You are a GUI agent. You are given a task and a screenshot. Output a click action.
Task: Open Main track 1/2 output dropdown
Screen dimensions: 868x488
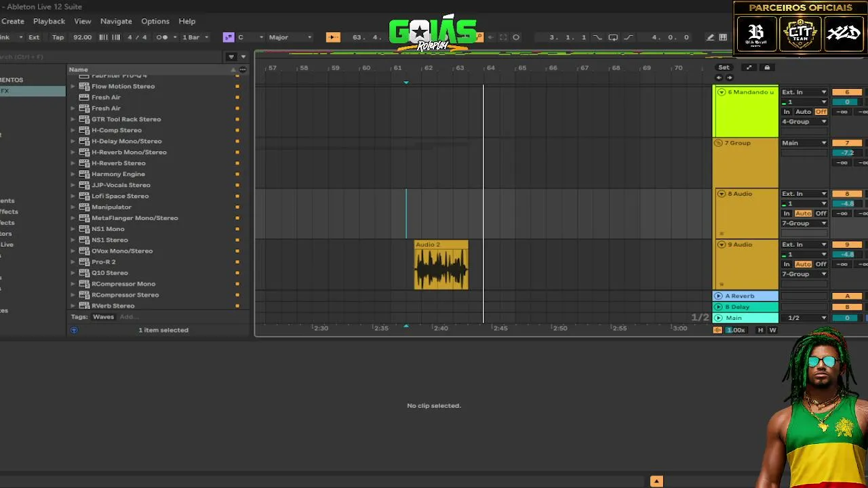pyautogui.click(x=804, y=318)
